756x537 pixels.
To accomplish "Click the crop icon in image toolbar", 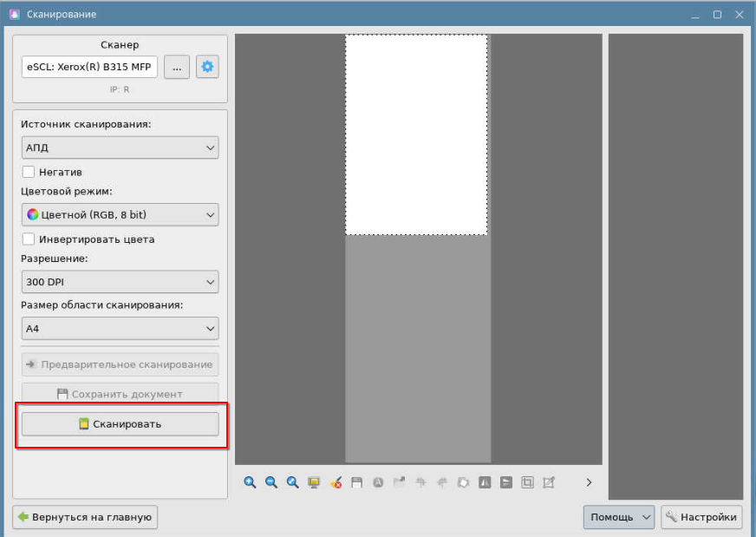I will coord(527,482).
